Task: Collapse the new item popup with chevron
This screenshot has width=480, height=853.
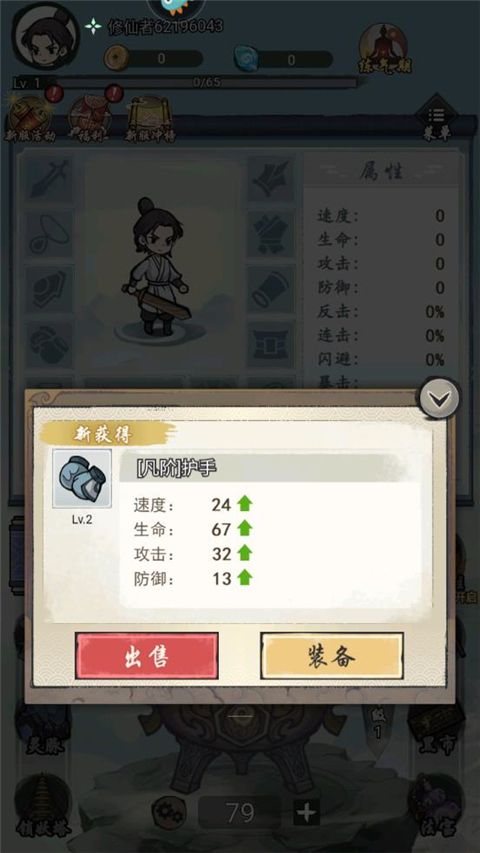Action: 439,398
